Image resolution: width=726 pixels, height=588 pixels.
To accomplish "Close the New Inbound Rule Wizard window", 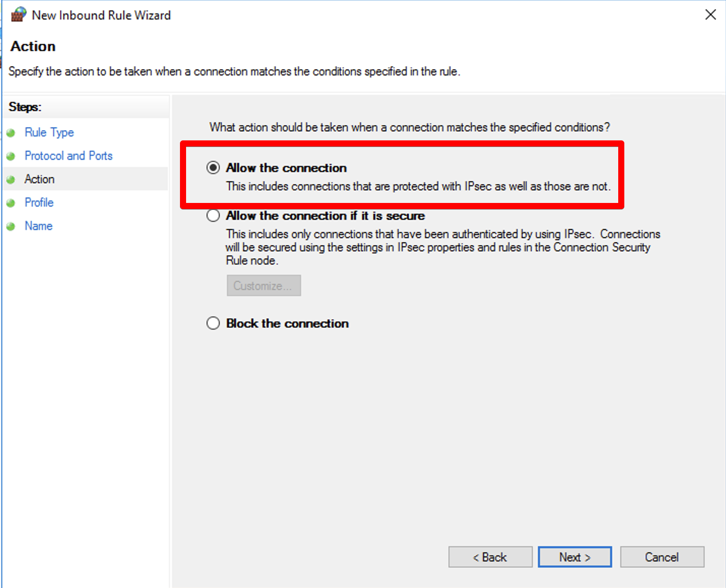I will click(710, 15).
